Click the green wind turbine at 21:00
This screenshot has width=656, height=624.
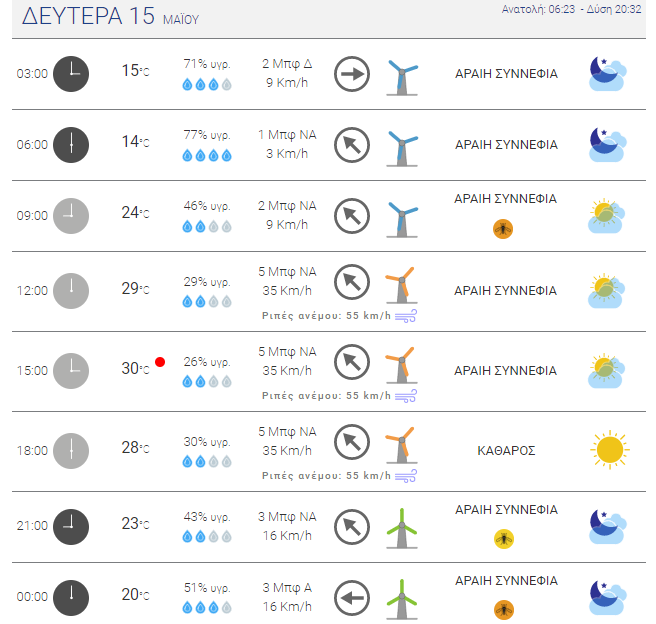point(402,528)
